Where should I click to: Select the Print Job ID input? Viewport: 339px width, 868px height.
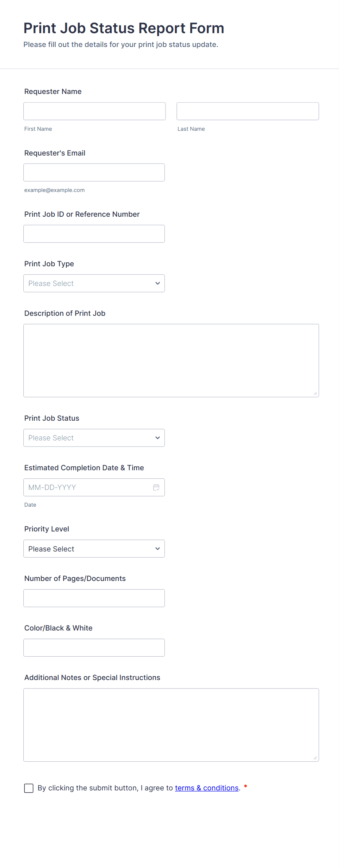[94, 234]
